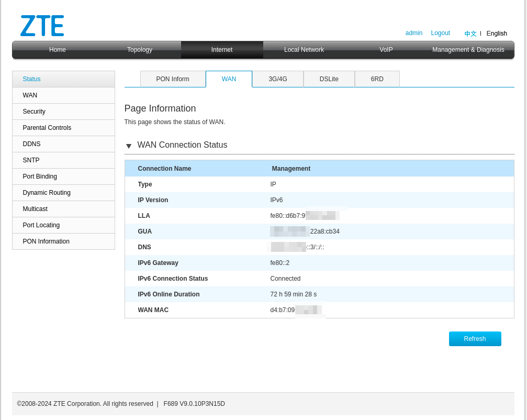
Task: Open the Home menu
Action: tap(57, 50)
